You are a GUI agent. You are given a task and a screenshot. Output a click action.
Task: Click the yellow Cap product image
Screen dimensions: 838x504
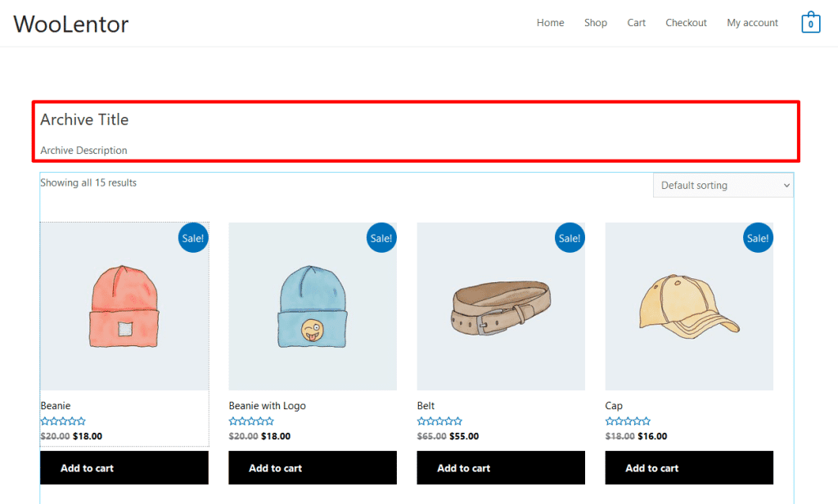[x=689, y=307]
